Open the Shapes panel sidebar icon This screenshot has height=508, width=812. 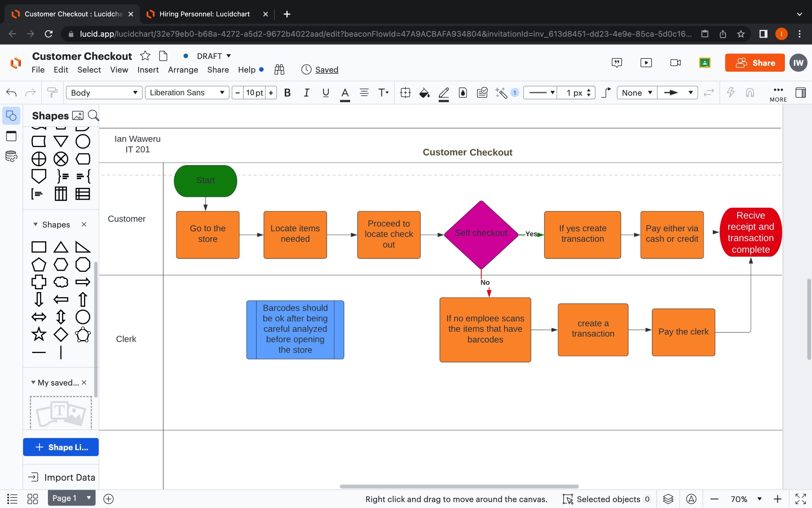pos(11,116)
